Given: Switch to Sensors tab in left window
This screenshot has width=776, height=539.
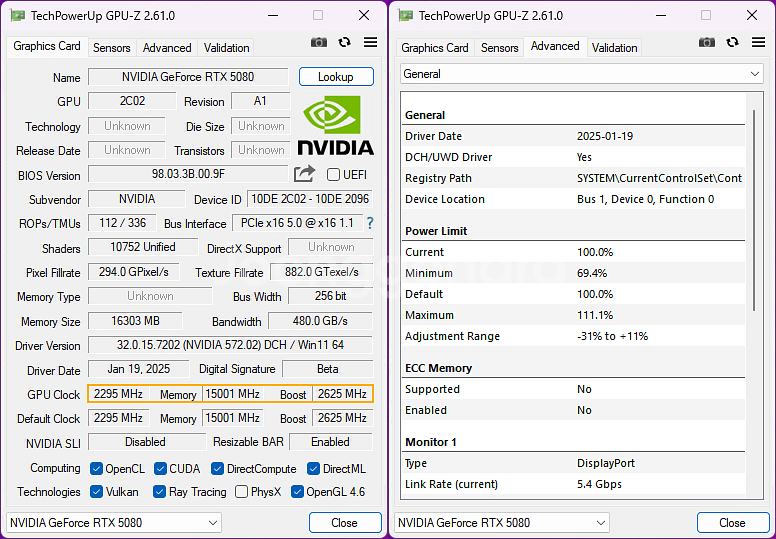Looking at the screenshot, I should 112,48.
